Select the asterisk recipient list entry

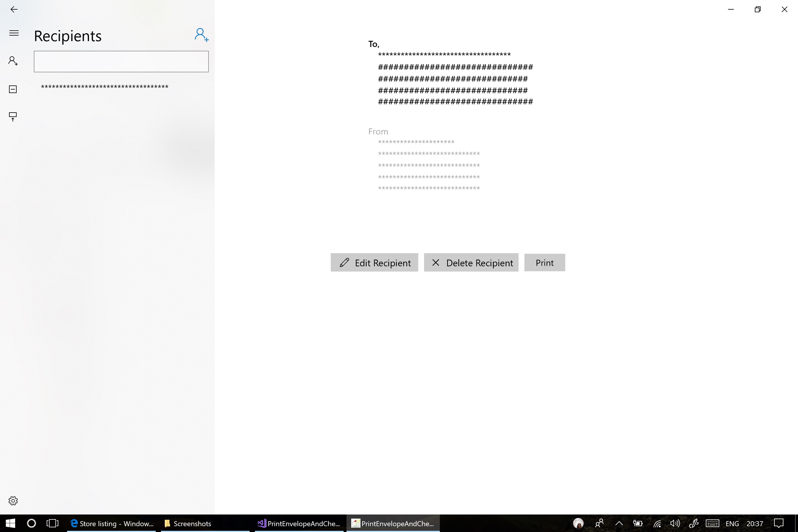tap(104, 87)
